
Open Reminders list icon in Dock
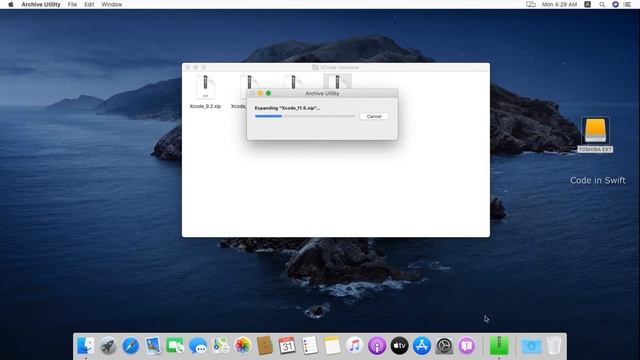(x=310, y=346)
